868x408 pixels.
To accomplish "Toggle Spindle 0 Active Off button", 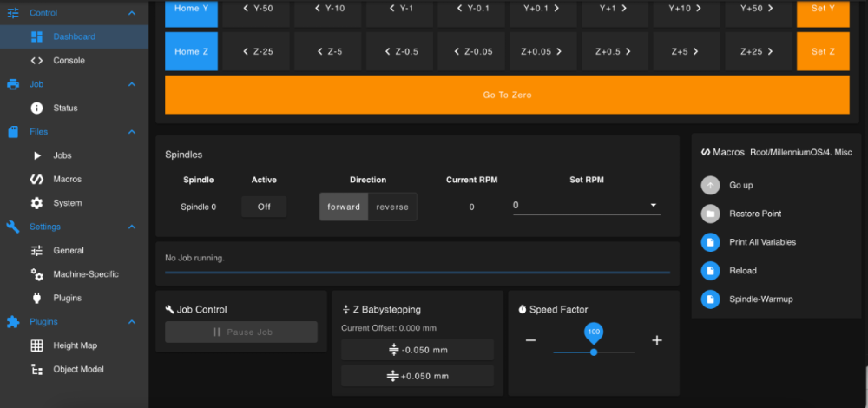I will (264, 207).
